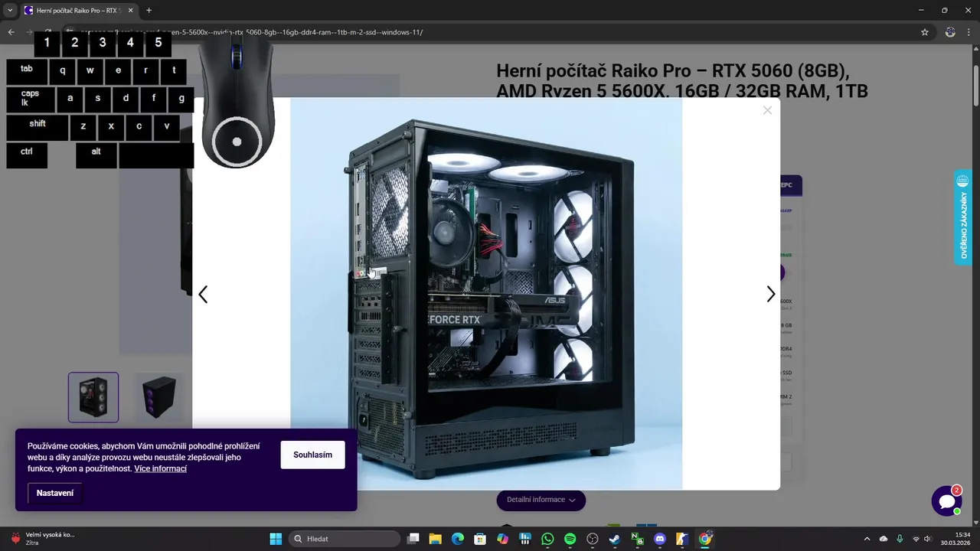Show the previous product image
Screen dimensions: 980x551
pos(203,295)
